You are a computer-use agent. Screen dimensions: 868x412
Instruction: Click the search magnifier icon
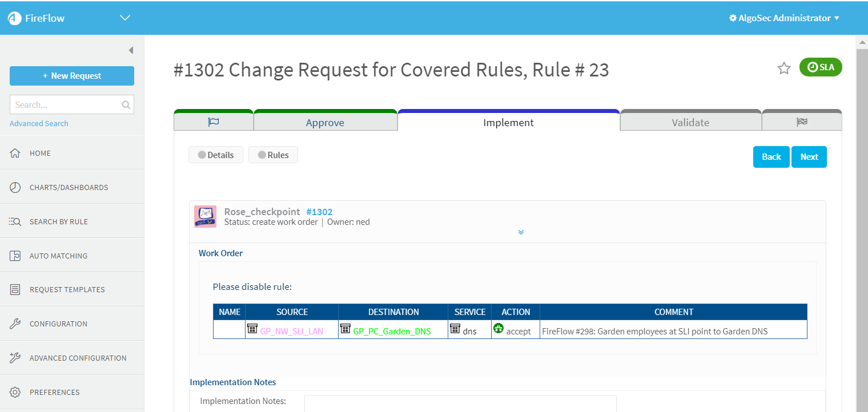[126, 105]
